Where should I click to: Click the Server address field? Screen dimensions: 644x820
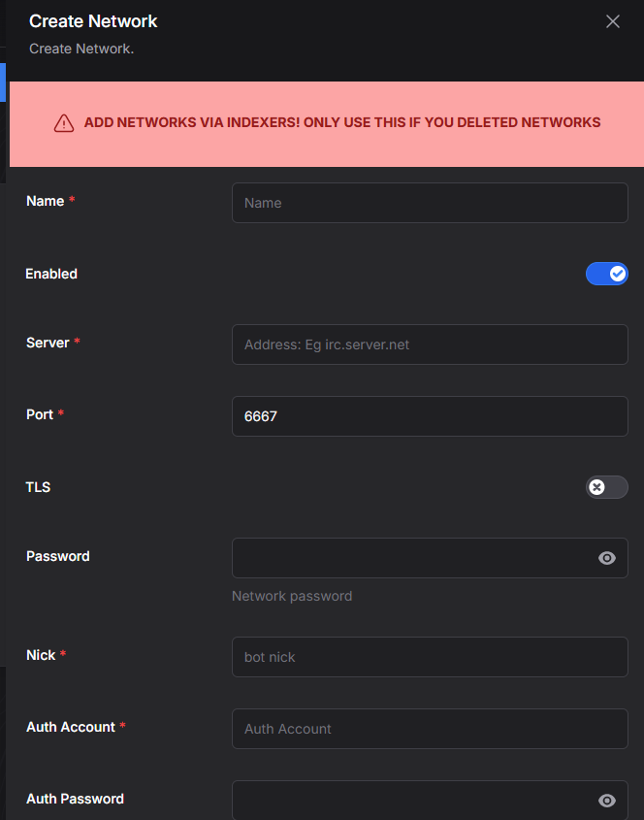(x=430, y=344)
